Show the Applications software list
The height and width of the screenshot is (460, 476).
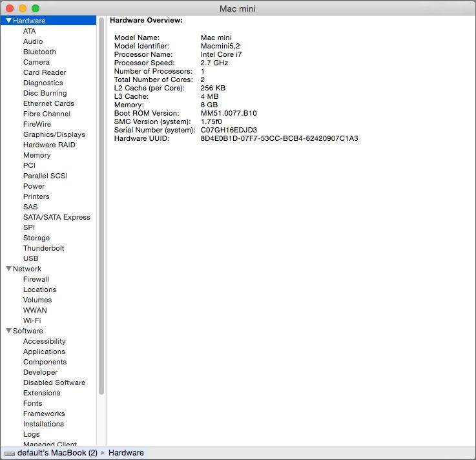44,351
